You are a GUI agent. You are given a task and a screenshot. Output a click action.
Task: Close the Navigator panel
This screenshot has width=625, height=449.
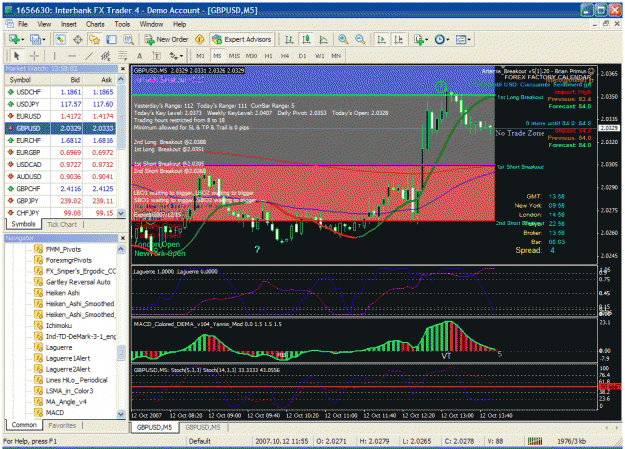coord(123,238)
